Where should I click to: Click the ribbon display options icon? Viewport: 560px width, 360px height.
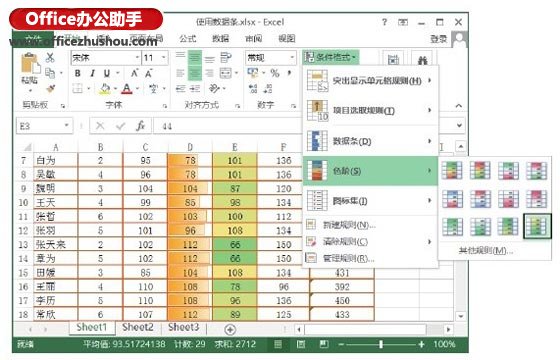point(403,22)
